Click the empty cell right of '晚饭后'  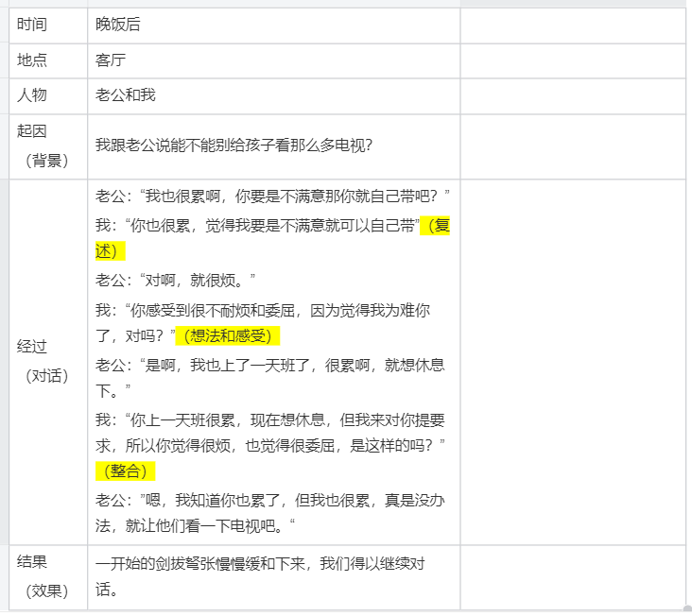[x=573, y=26]
